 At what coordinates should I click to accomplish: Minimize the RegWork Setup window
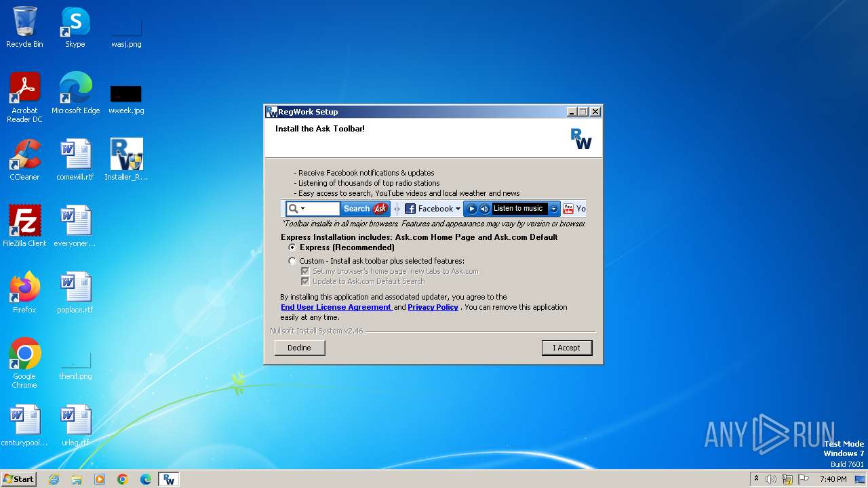(x=572, y=112)
